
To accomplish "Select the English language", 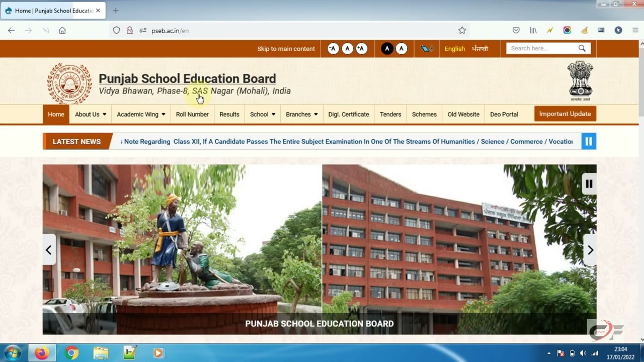I will [455, 49].
